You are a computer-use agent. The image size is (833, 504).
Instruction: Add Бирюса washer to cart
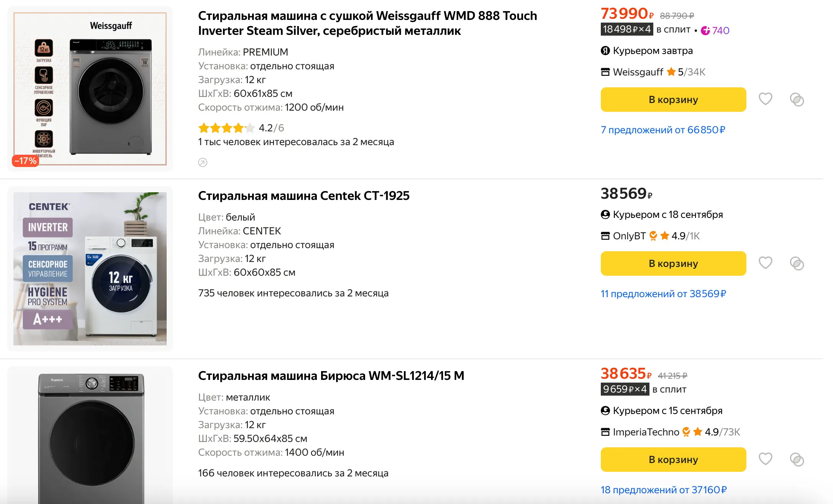[x=673, y=460]
